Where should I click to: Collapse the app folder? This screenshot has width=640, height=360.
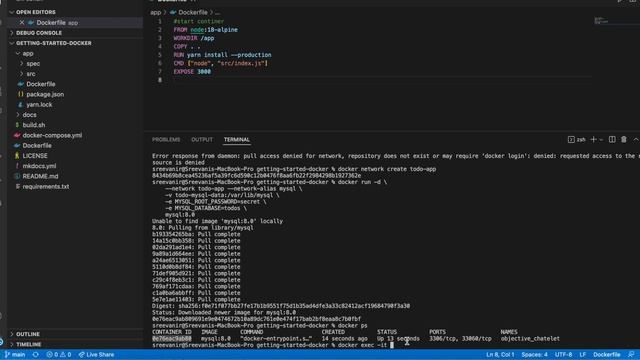pos(18,53)
